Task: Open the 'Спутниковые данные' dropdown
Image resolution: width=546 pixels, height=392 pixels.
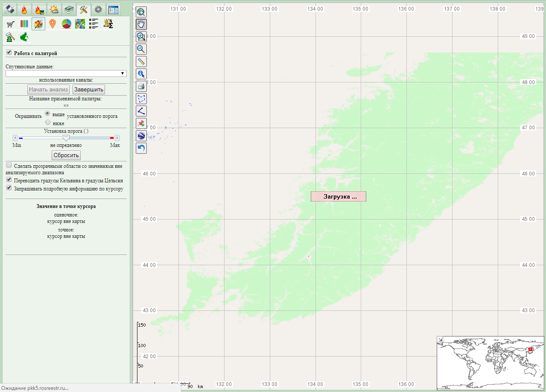Action: (66, 73)
